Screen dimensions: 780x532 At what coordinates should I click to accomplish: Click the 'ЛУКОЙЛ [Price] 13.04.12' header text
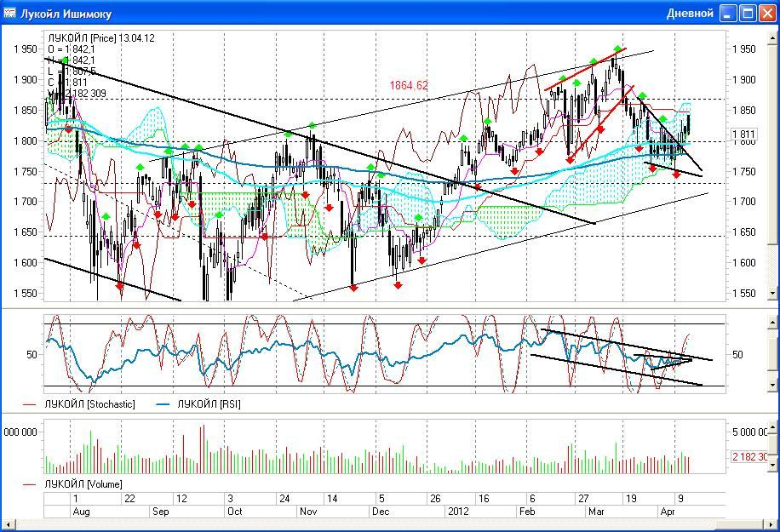coord(101,38)
